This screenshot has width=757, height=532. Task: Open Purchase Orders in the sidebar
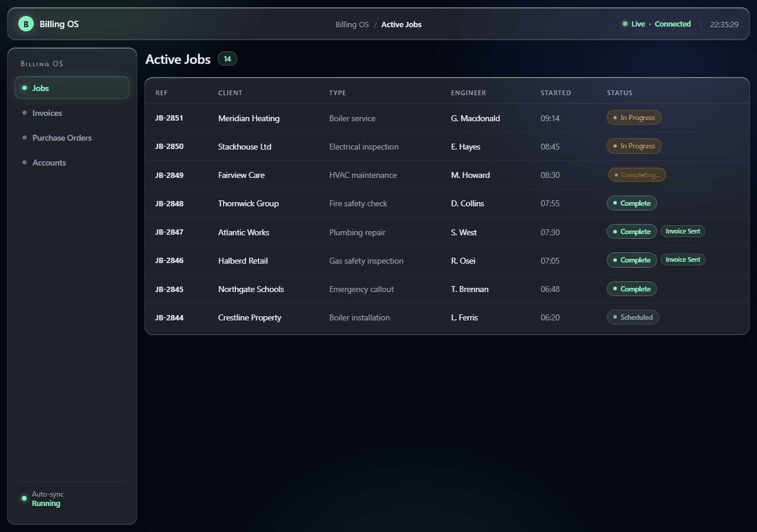[72, 138]
